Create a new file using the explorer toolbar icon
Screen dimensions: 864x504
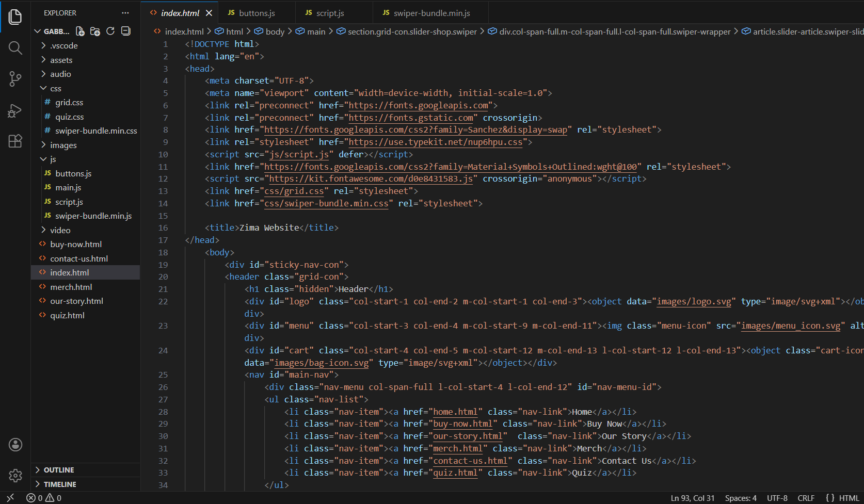(x=80, y=31)
